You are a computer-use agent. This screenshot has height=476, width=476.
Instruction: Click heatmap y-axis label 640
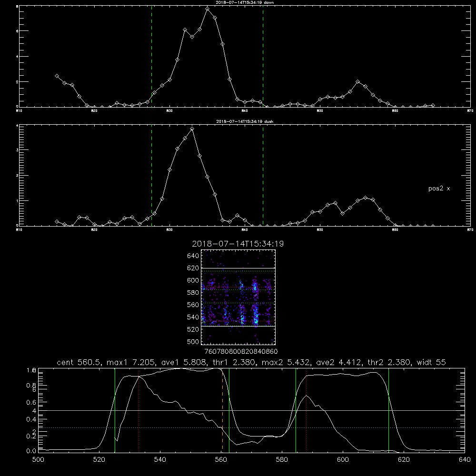[x=193, y=256]
